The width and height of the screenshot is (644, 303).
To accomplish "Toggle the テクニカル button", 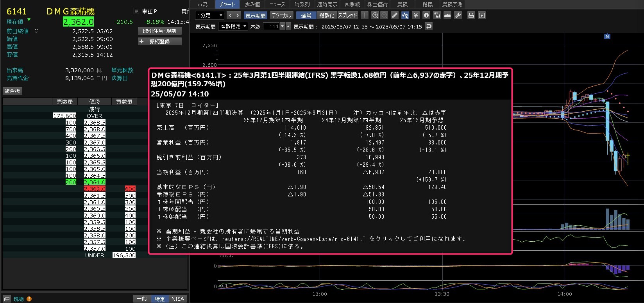I will click(281, 15).
